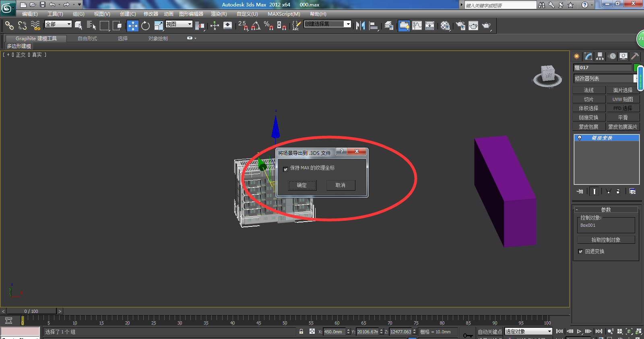Click the 蒙皮包裹 modifier button

pos(588,127)
